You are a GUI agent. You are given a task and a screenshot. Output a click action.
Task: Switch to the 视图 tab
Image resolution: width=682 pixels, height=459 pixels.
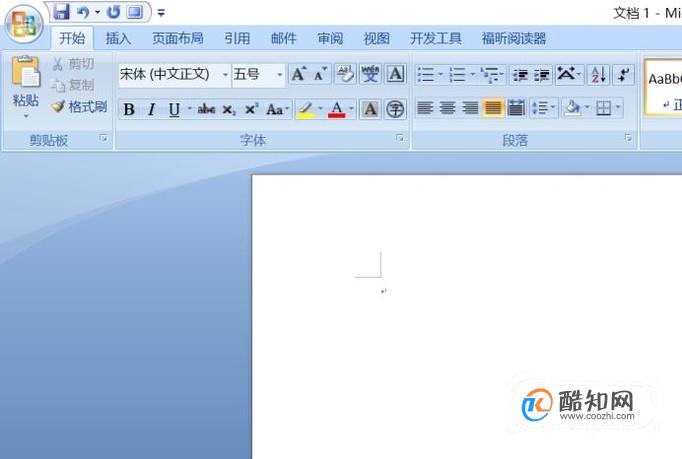(x=377, y=38)
